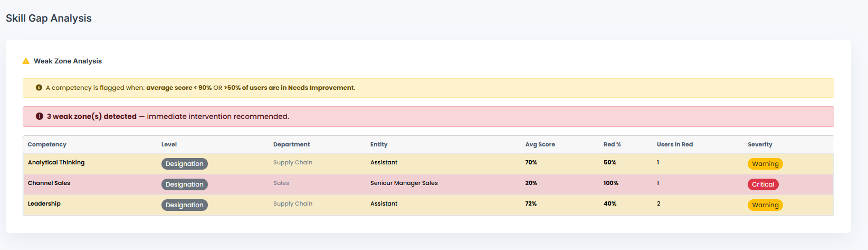Viewport: 868px width, 250px height.
Task: Click the Warning badge in Leadership row
Action: pos(765,205)
